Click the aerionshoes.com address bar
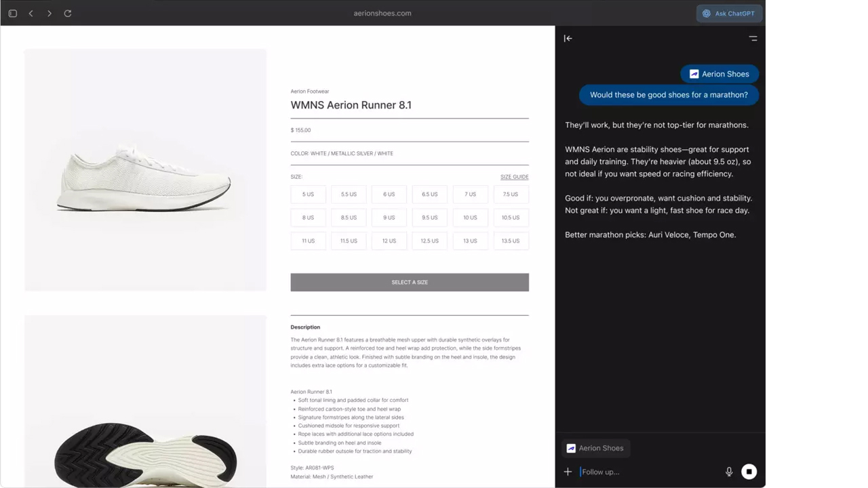The width and height of the screenshot is (868, 488). [382, 14]
